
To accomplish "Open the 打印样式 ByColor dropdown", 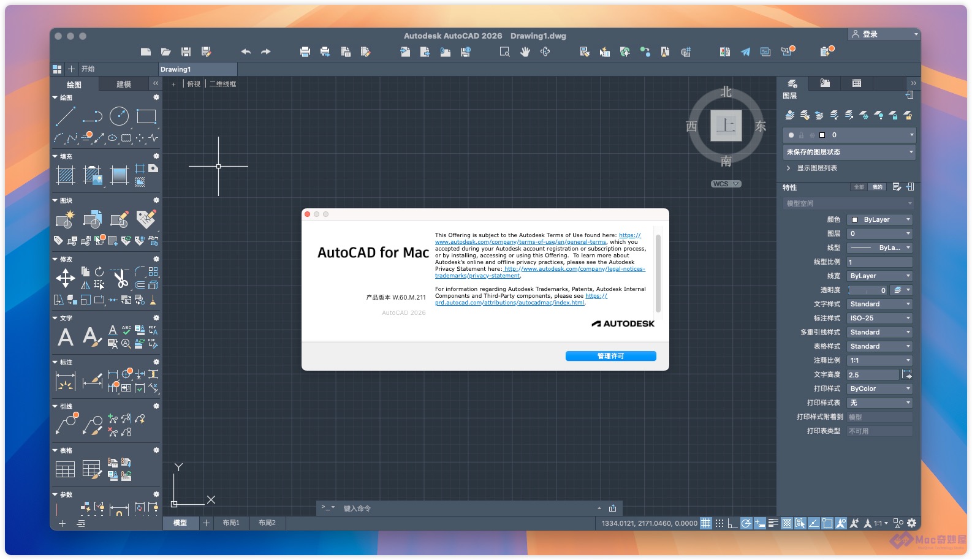I will click(879, 388).
